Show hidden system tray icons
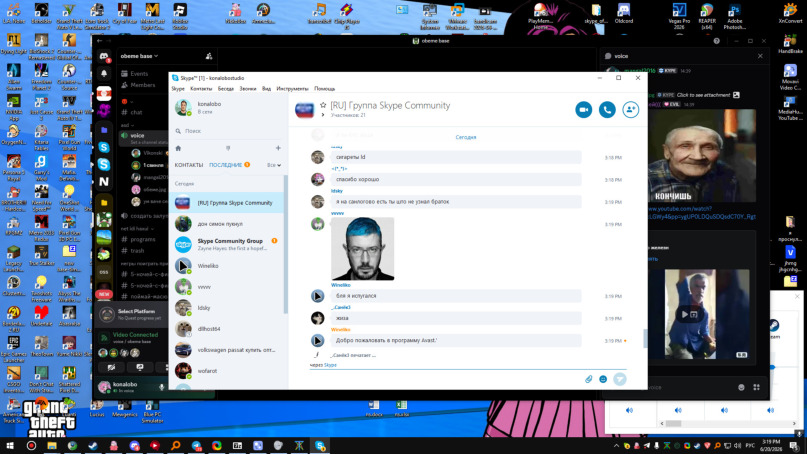 point(616,446)
